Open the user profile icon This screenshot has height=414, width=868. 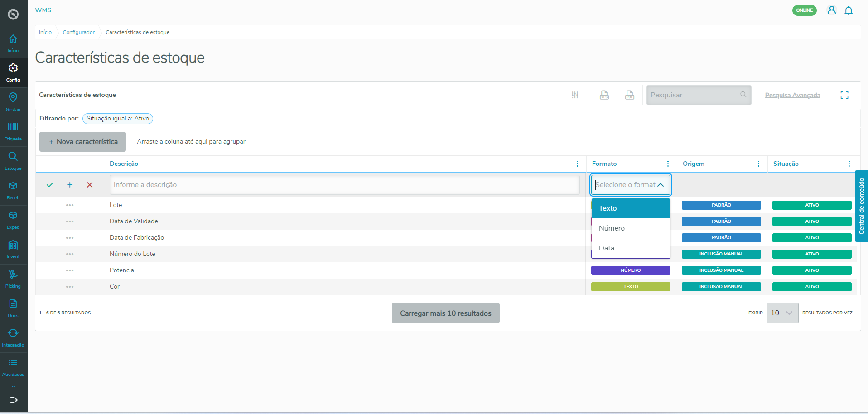point(831,10)
